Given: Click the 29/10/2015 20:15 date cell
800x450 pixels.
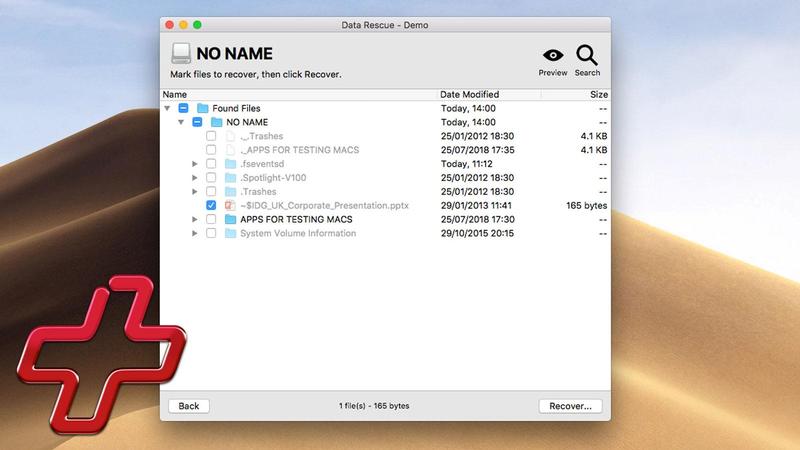Looking at the screenshot, I should pyautogui.click(x=478, y=233).
